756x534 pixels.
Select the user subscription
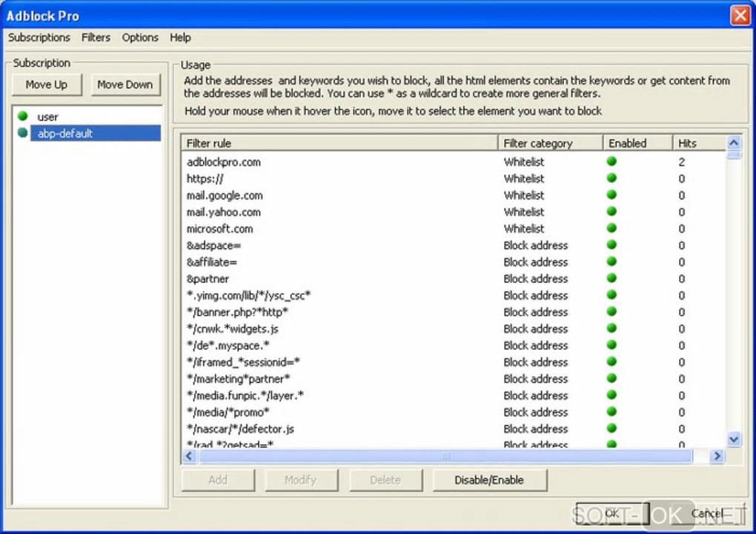point(47,116)
